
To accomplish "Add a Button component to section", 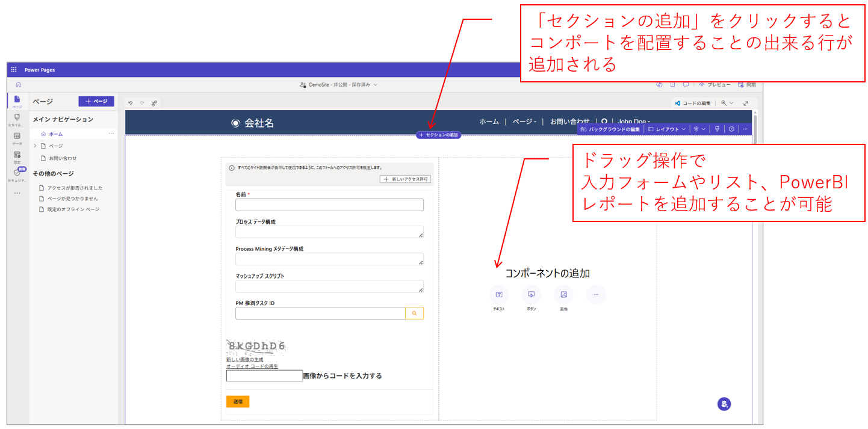I will (x=532, y=295).
